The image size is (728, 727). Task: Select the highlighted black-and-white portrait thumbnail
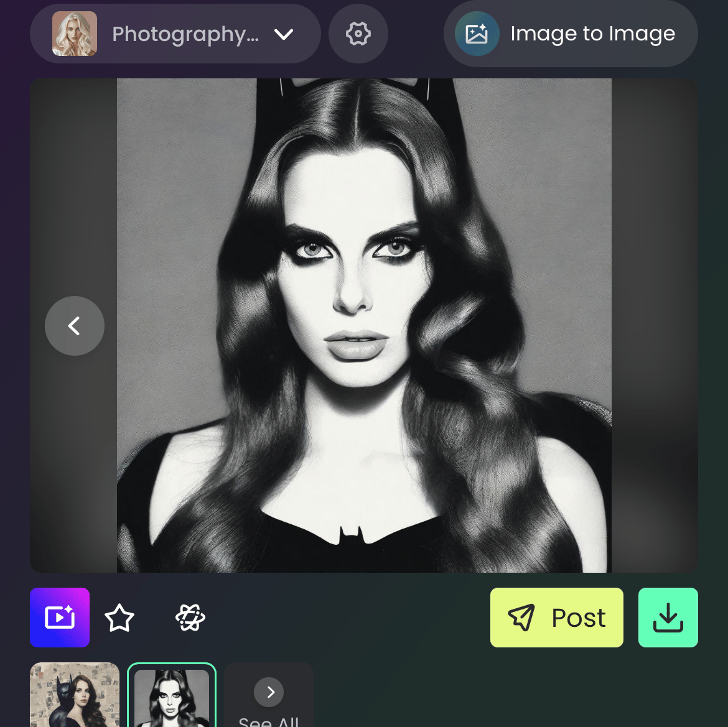click(x=172, y=695)
